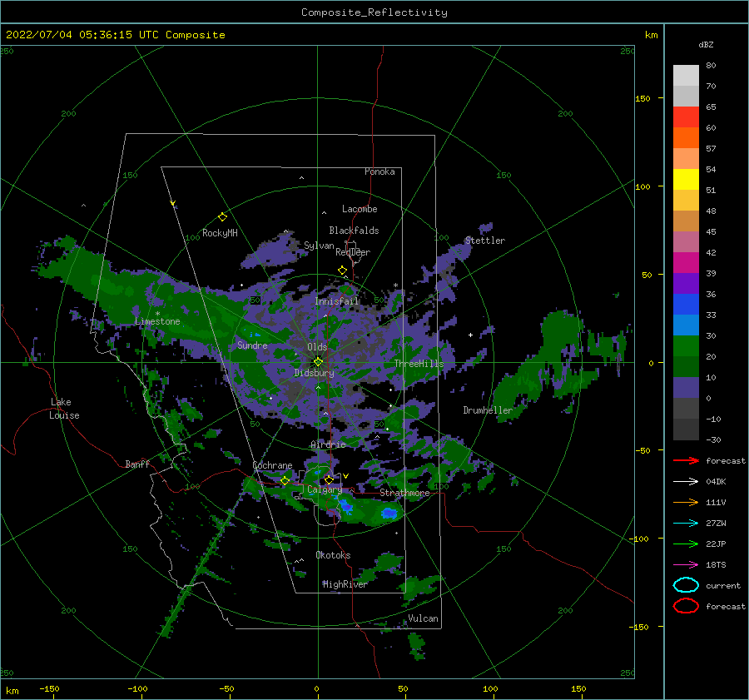Image resolution: width=749 pixels, height=700 pixels.
Task: Pick the orange swatch between 60 and 57 dBZ
Action: [x=686, y=138]
